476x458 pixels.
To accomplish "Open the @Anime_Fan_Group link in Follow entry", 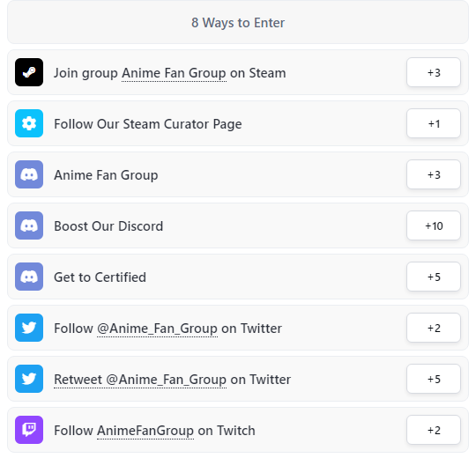I will point(157,329).
